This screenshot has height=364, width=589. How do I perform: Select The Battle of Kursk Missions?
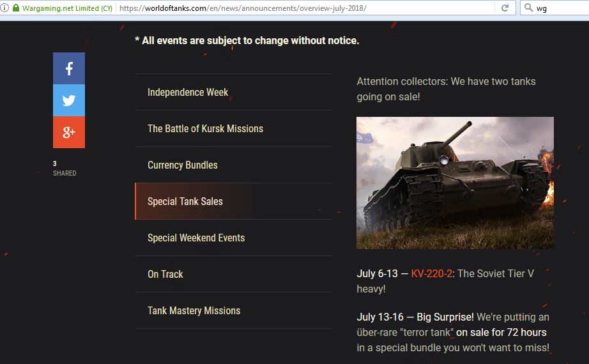(x=233, y=128)
